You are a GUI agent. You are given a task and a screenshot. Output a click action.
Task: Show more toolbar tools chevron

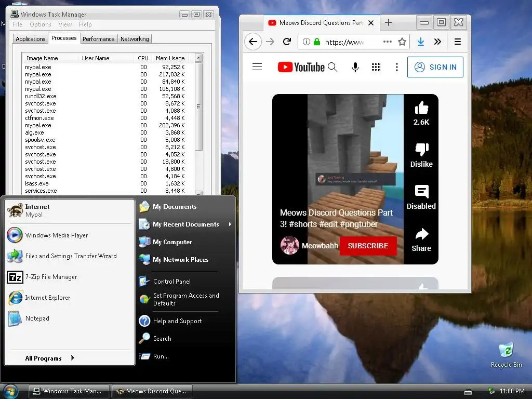click(x=437, y=42)
